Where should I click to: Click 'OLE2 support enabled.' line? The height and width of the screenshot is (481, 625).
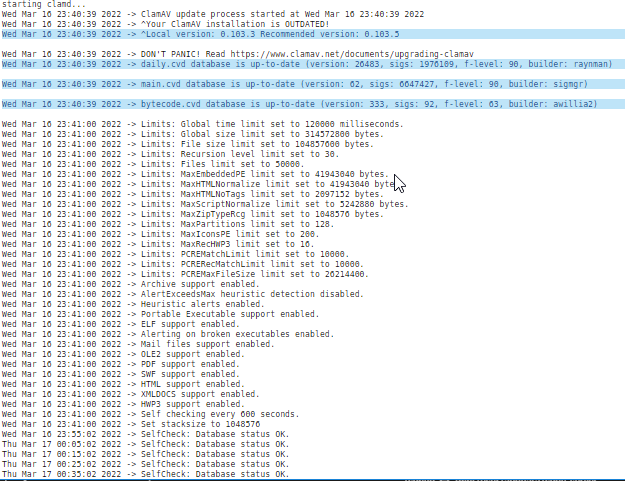tap(123, 354)
